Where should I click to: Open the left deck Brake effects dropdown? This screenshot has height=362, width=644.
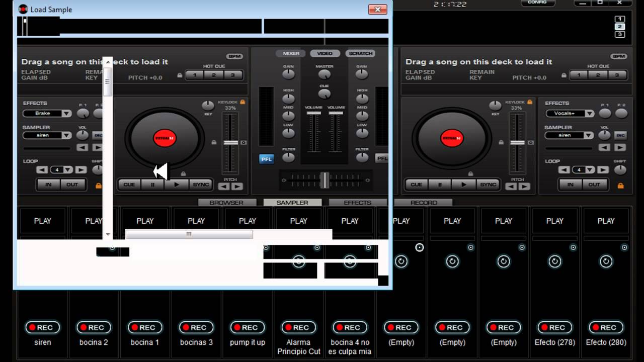click(x=66, y=114)
